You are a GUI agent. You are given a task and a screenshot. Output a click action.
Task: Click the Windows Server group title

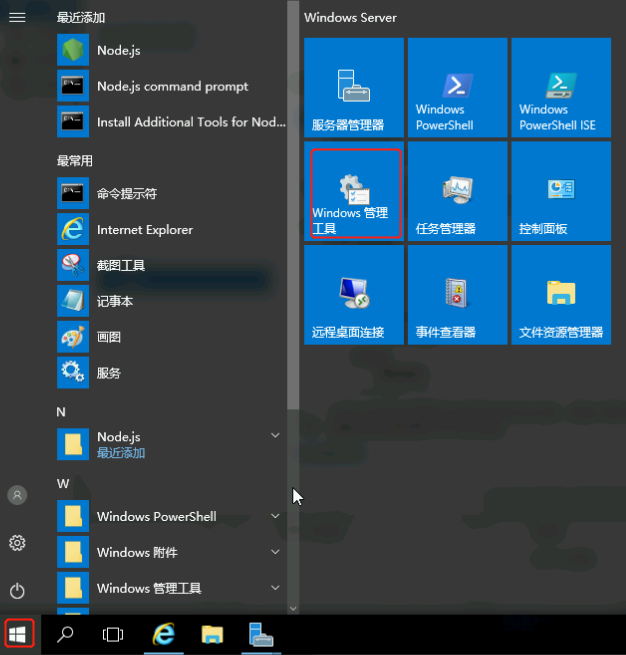[x=350, y=18]
